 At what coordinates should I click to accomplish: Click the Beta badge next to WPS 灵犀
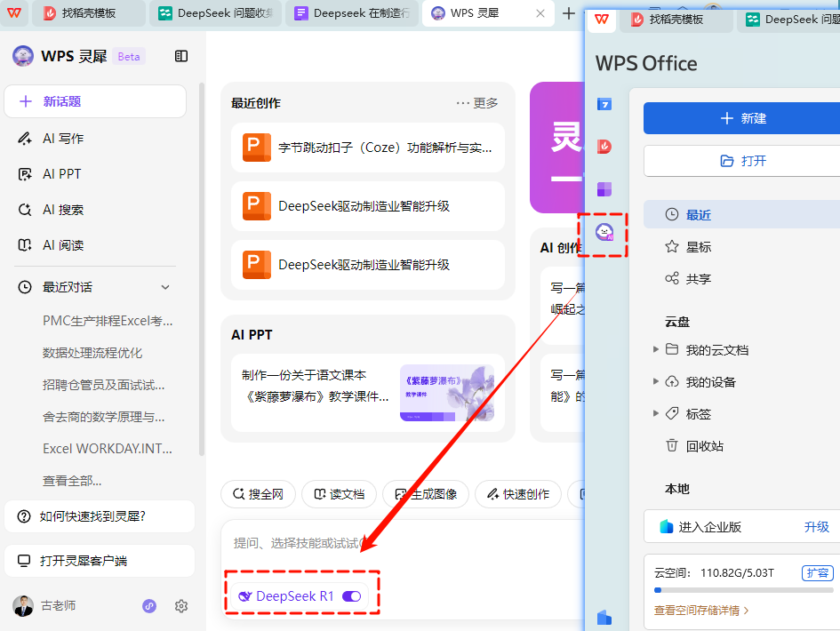[x=129, y=56]
